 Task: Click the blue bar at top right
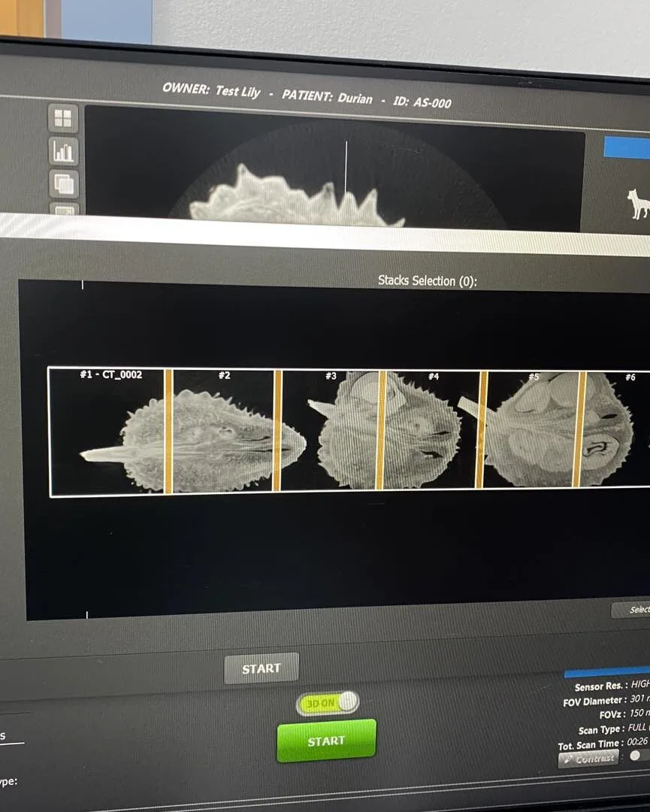tap(627, 147)
